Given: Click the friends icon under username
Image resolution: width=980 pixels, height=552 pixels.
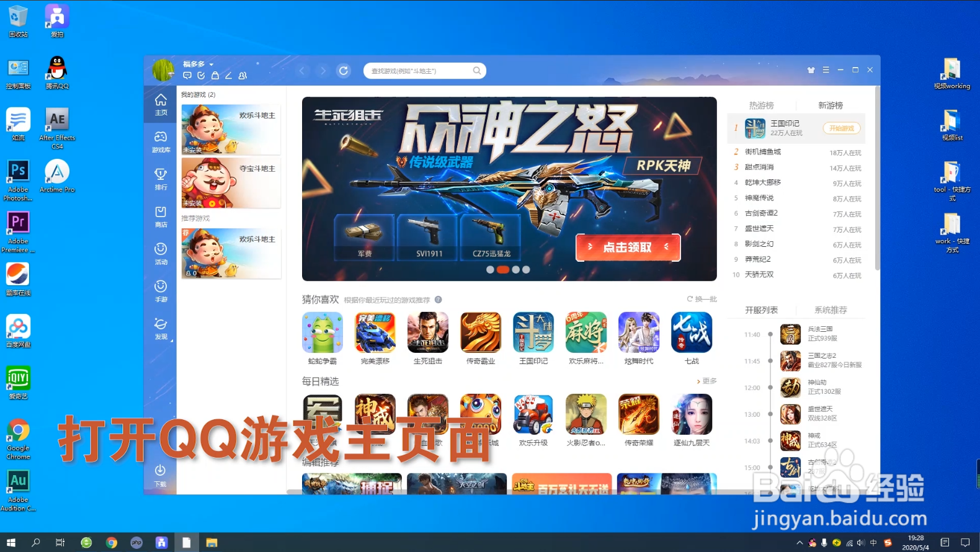Looking at the screenshot, I should pos(243,75).
